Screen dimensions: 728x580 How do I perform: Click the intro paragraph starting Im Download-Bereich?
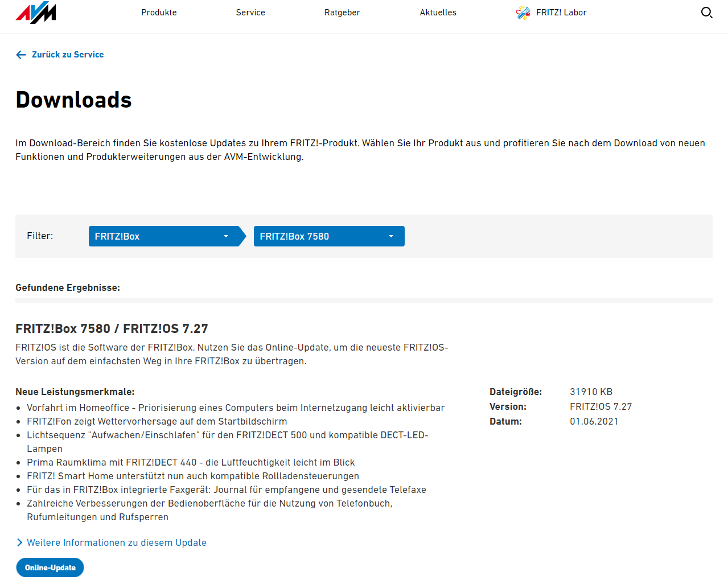click(360, 150)
